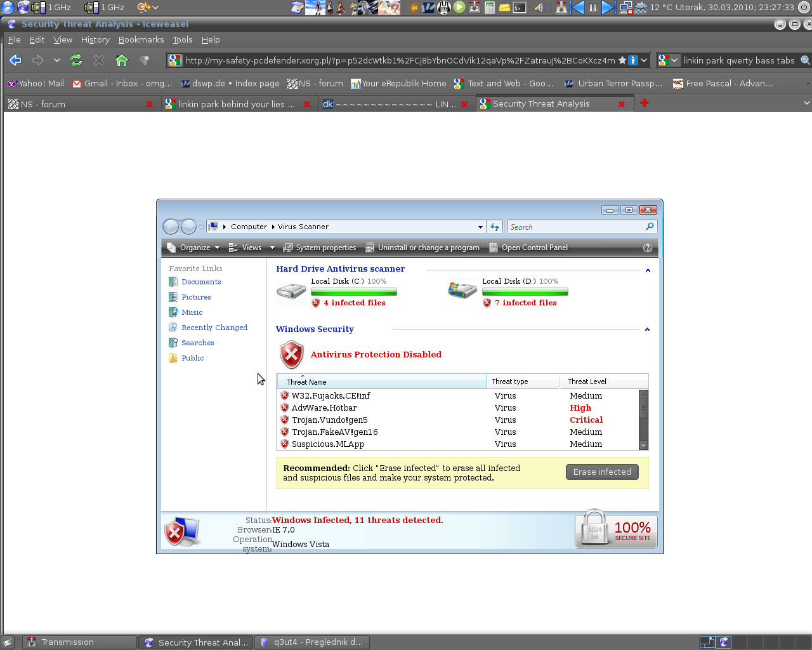Click the blue back arrow button
The image size is (812, 650).
tap(15, 60)
